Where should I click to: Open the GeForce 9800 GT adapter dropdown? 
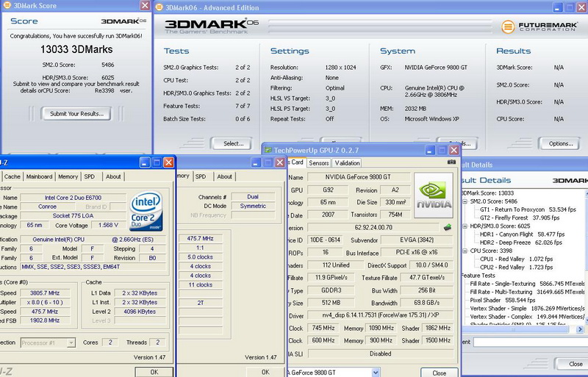(376, 373)
